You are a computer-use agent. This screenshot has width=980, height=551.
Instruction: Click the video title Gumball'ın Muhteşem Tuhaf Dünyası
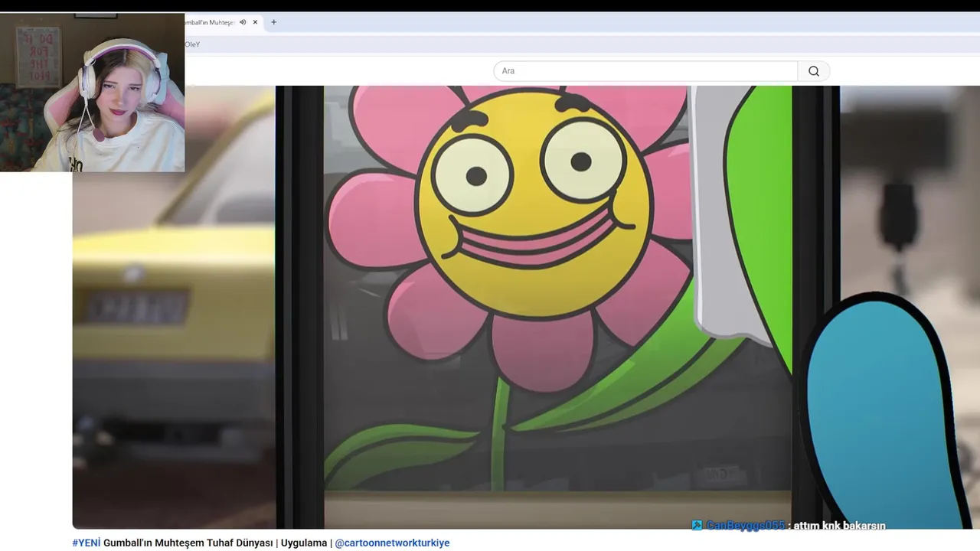pos(188,543)
